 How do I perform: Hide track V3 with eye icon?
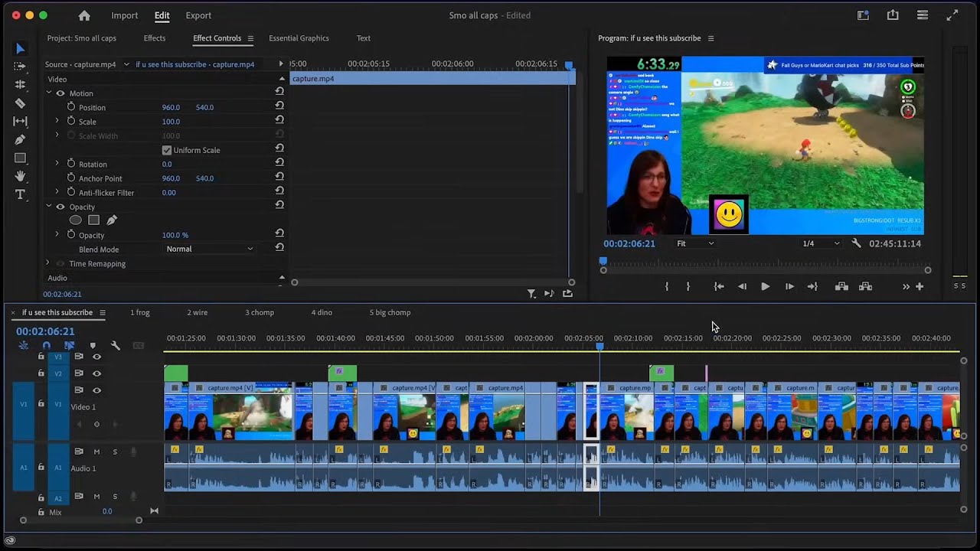[x=96, y=357]
